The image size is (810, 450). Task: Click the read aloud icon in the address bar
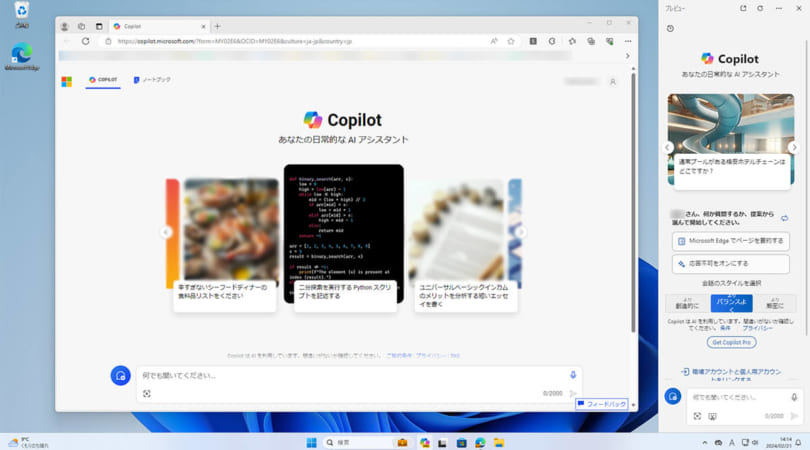pyautogui.click(x=494, y=41)
